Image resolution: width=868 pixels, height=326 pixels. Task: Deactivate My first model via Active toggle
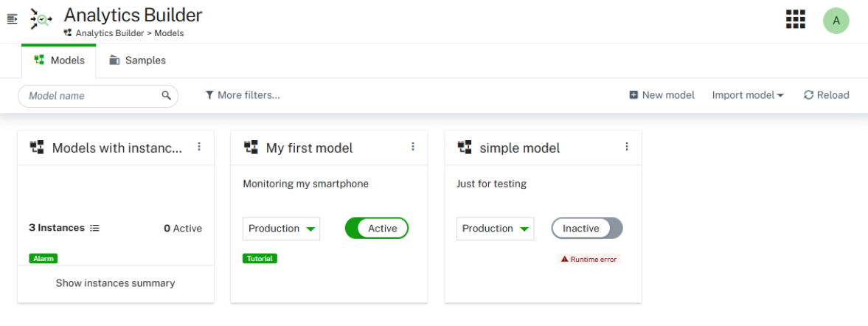pos(376,228)
